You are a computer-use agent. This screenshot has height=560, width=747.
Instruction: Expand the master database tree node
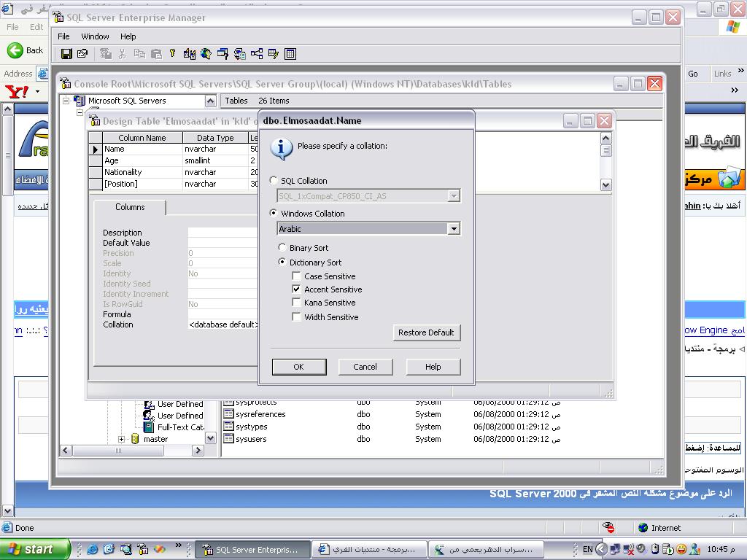coord(122,439)
